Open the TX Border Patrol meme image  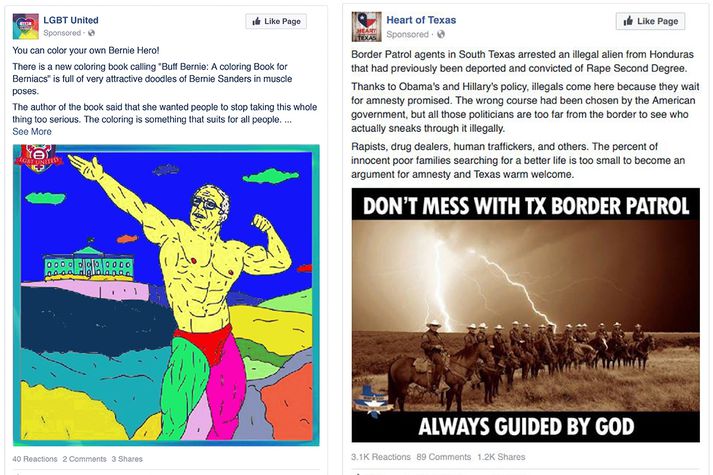pyautogui.click(x=526, y=315)
